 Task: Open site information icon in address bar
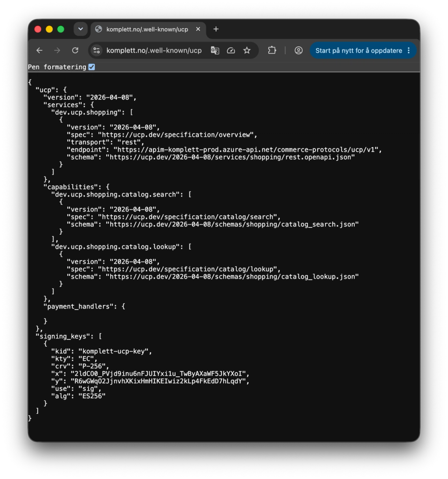[97, 50]
